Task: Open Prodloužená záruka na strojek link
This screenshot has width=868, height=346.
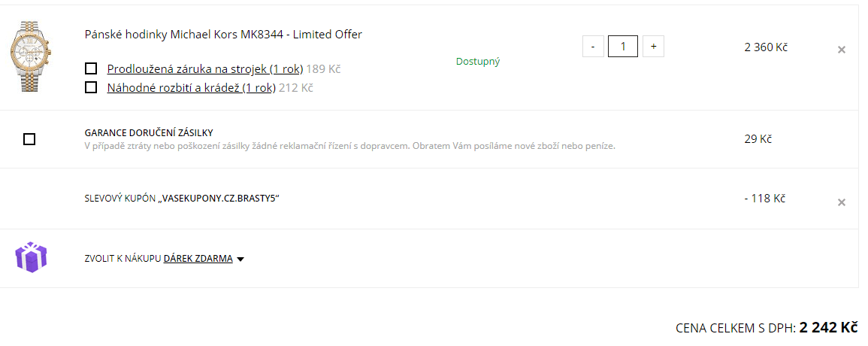Action: click(x=204, y=69)
